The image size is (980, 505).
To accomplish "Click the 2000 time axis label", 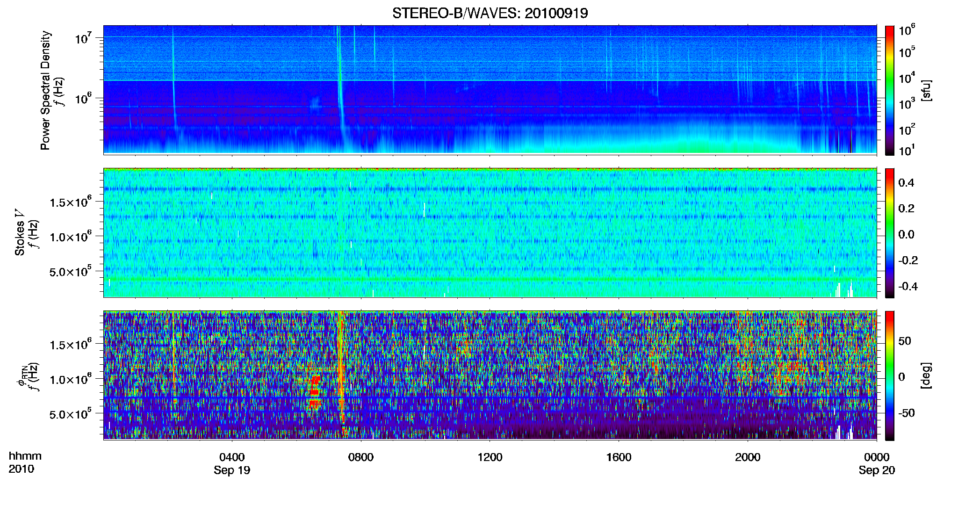I will tap(748, 457).
